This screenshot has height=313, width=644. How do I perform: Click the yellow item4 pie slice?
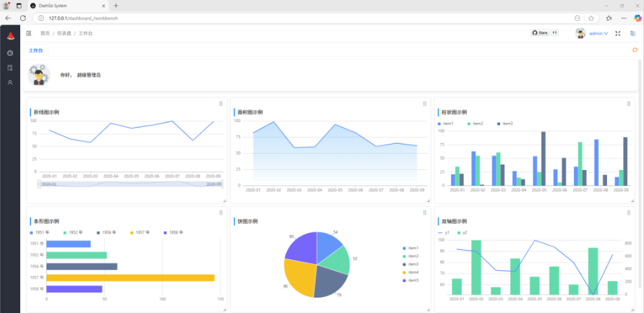point(298,278)
